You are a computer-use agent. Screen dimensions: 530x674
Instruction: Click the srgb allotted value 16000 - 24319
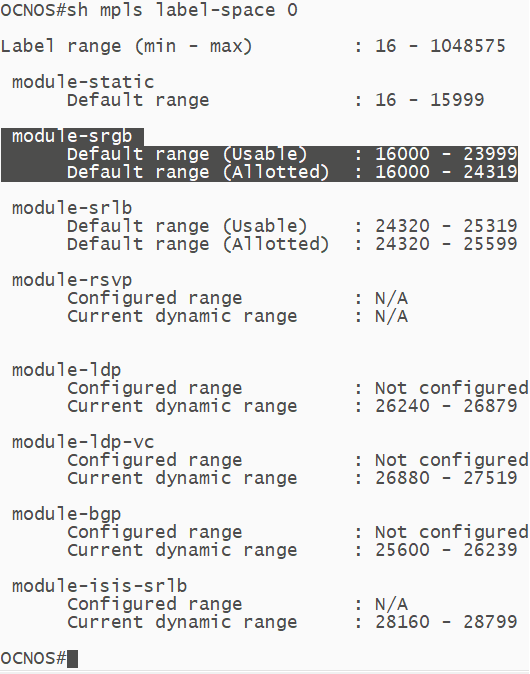click(x=446, y=172)
